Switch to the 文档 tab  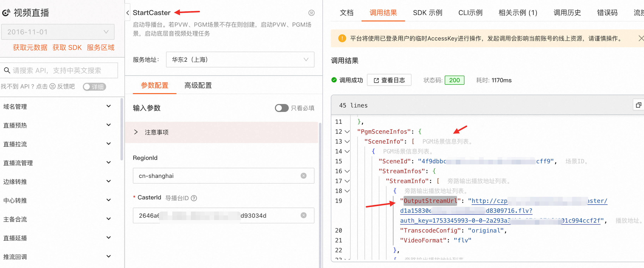click(347, 13)
